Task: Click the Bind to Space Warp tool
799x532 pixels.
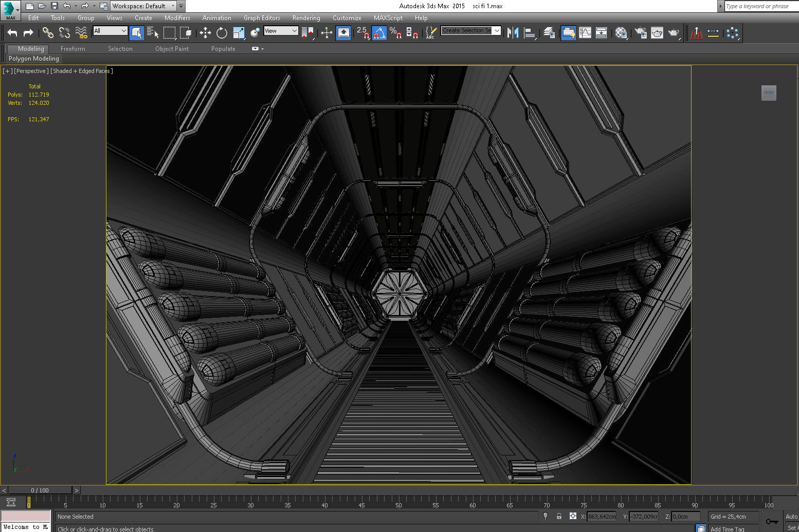Action: (81, 33)
